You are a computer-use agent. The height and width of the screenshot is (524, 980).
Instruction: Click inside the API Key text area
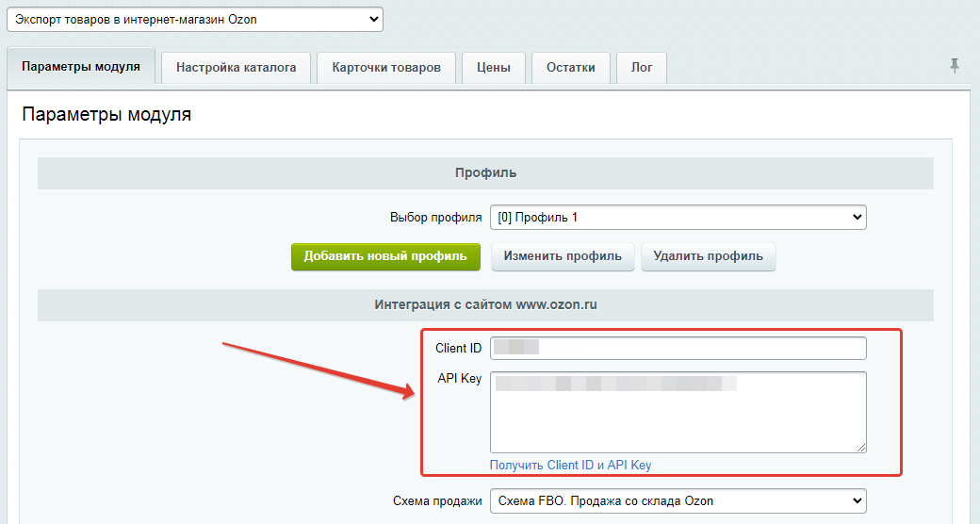pyautogui.click(x=678, y=412)
